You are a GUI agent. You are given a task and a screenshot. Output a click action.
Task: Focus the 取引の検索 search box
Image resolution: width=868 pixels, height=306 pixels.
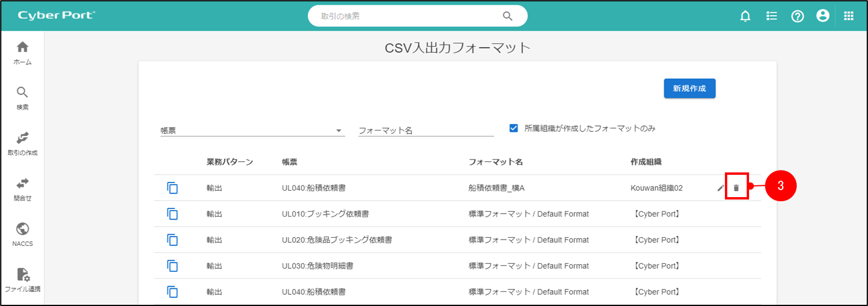406,16
